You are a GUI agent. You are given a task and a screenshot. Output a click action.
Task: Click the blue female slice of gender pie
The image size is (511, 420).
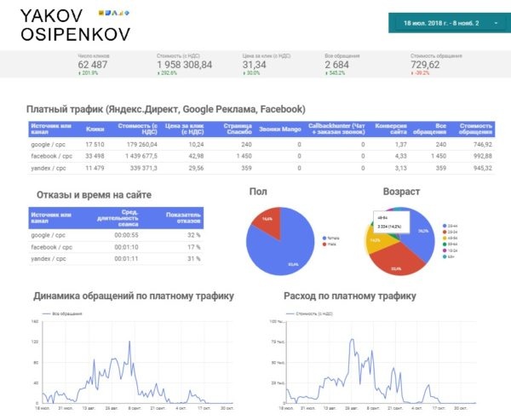285,250
